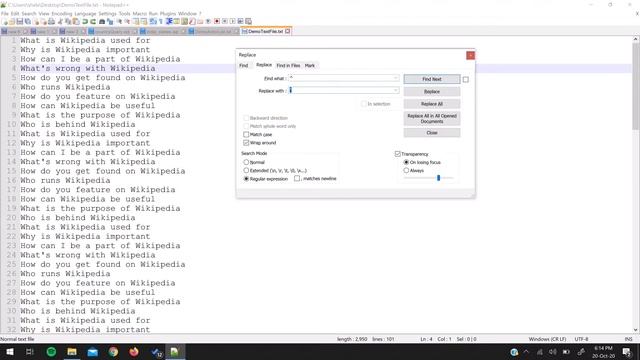Click the Zoom In toolbar icon
This screenshot has width=640, height=360.
point(120,21)
